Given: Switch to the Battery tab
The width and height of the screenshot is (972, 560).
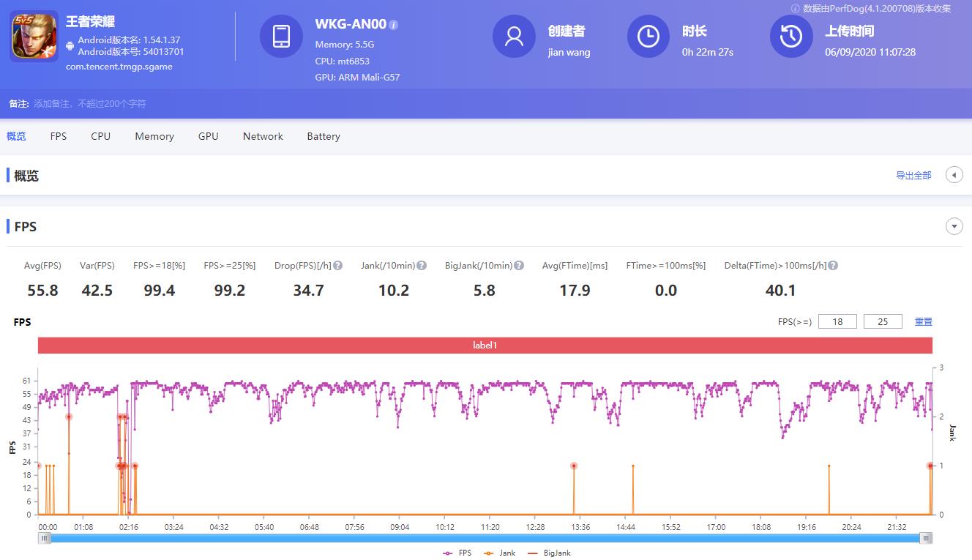Looking at the screenshot, I should point(324,136).
